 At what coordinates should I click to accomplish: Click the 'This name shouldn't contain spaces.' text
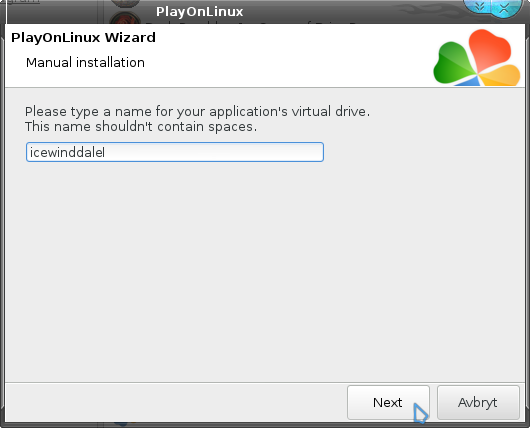tap(141, 127)
